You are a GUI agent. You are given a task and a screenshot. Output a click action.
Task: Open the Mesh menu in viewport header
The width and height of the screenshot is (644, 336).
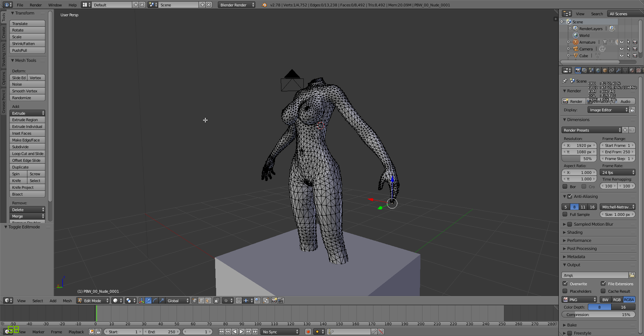(x=67, y=301)
